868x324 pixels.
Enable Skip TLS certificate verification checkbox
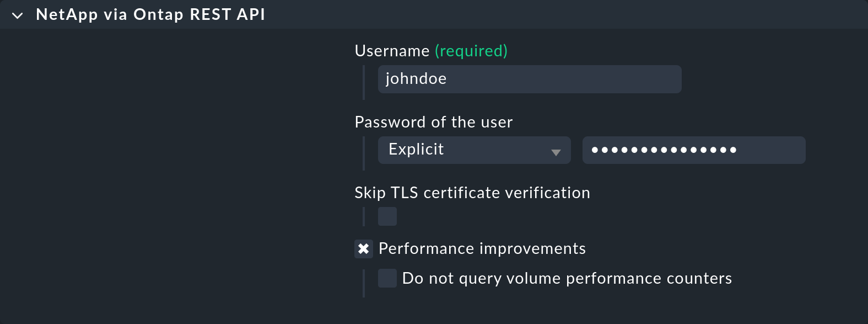click(387, 216)
